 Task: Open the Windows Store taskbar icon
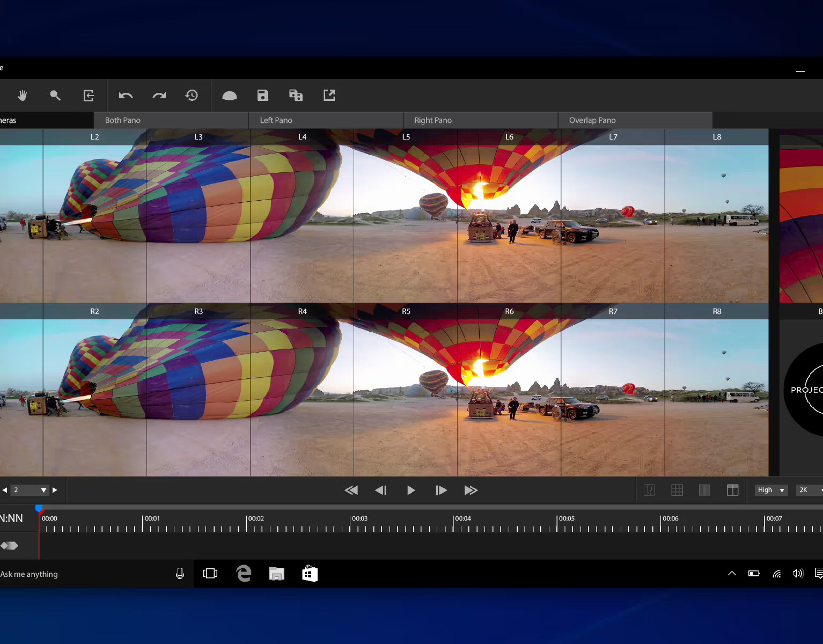pos(310,574)
